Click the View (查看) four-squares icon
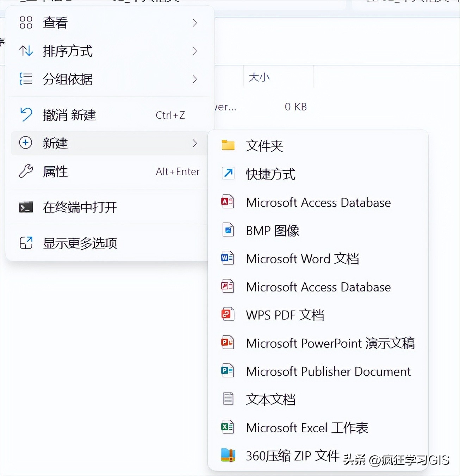Screen dimensions: 460x476 pyautogui.click(x=26, y=23)
